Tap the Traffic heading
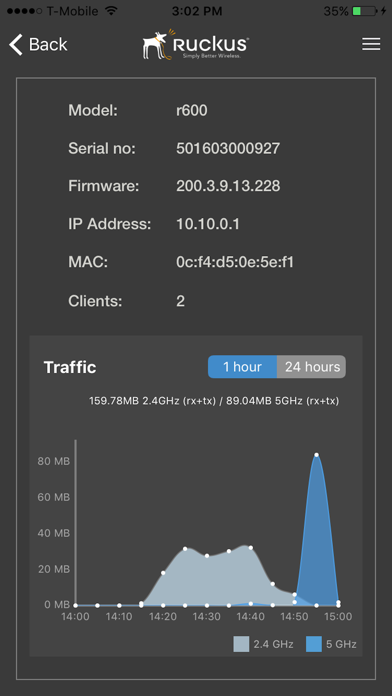This screenshot has width=392, height=696. click(x=70, y=368)
